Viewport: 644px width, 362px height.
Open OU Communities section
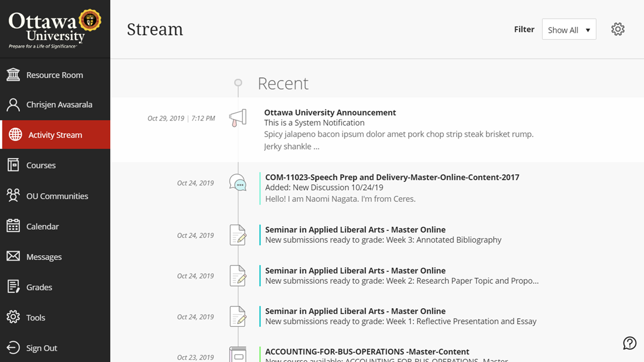[55, 195]
